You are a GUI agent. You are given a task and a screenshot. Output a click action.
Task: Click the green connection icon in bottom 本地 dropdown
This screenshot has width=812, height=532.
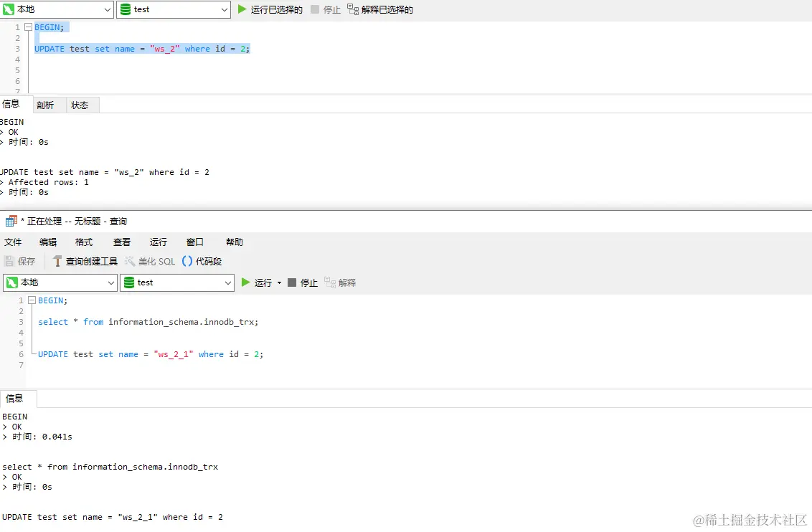12,282
